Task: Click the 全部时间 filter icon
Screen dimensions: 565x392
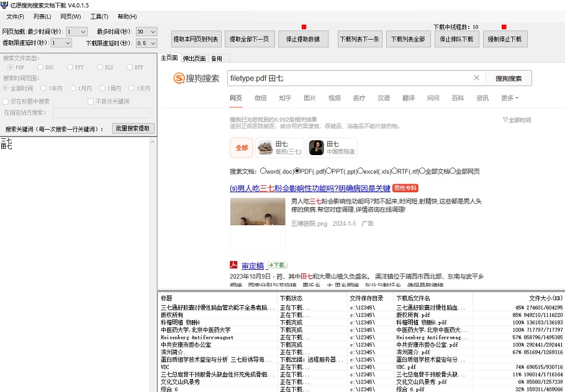Action: click(x=505, y=120)
